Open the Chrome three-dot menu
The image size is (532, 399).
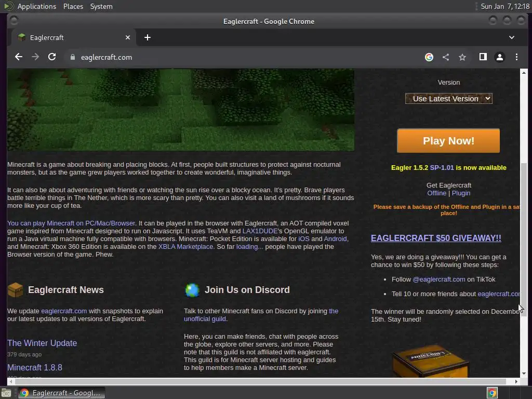click(x=516, y=57)
